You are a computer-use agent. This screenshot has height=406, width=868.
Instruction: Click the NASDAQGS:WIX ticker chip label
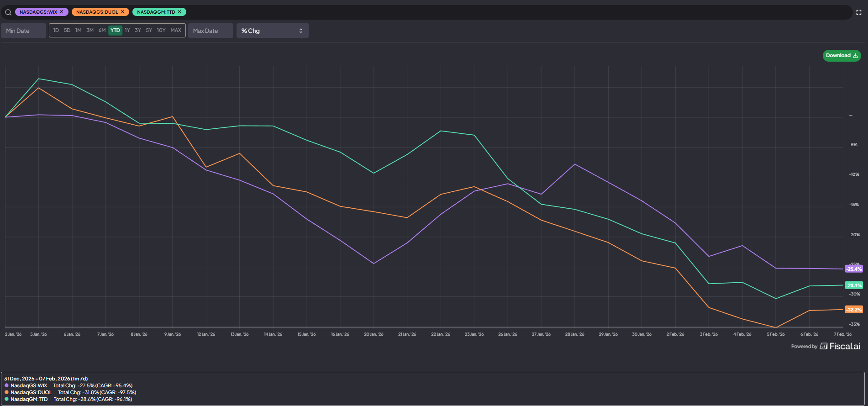pos(38,12)
